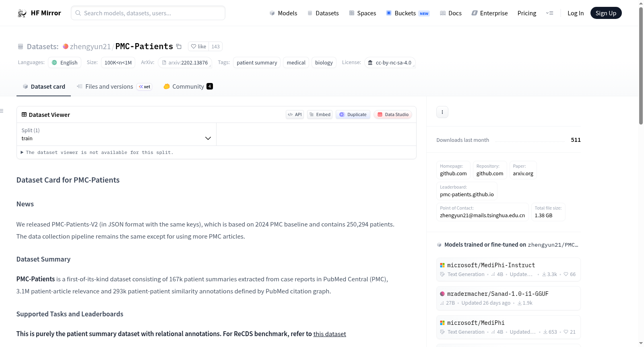Viewport: 644px width, 347px height.
Task: Click the arxiv:2202.13876 tag
Action: [x=185, y=62]
